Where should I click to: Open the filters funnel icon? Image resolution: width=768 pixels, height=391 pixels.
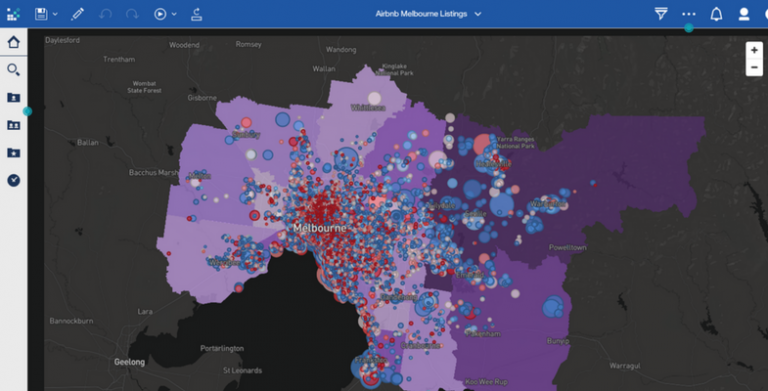pyautogui.click(x=661, y=14)
